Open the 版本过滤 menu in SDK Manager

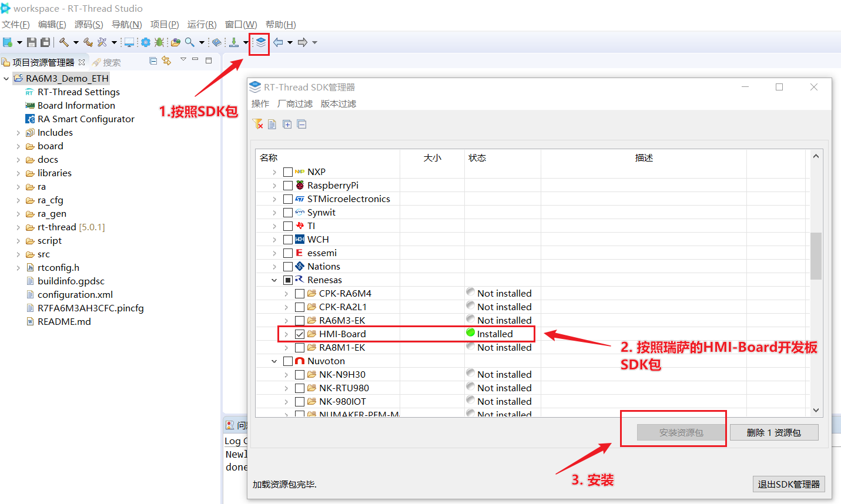click(339, 103)
